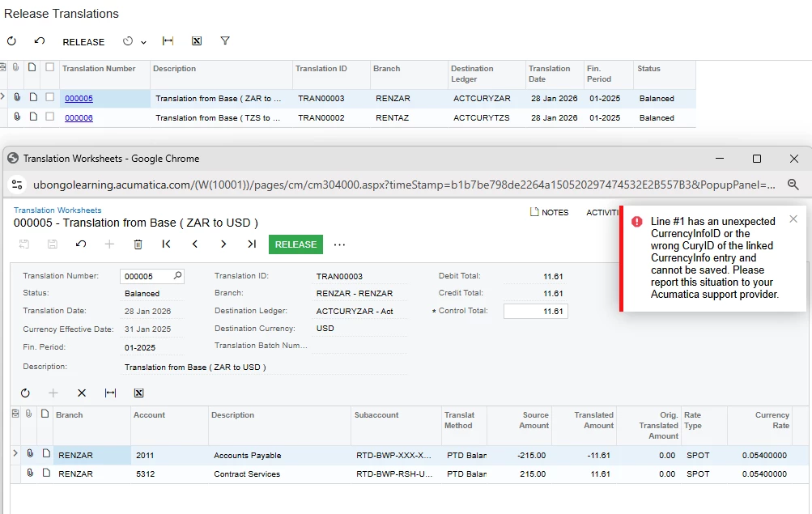Check the box for translation 000005
812x514 pixels.
click(49, 97)
